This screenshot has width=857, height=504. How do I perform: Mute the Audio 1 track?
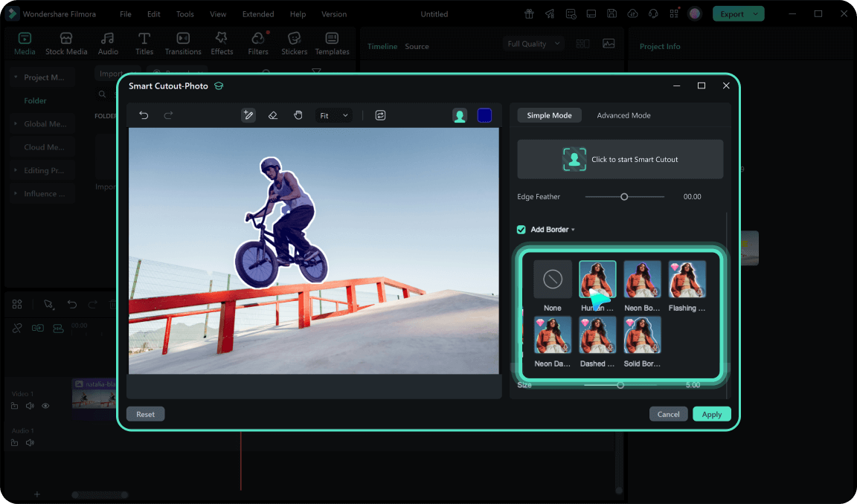30,442
